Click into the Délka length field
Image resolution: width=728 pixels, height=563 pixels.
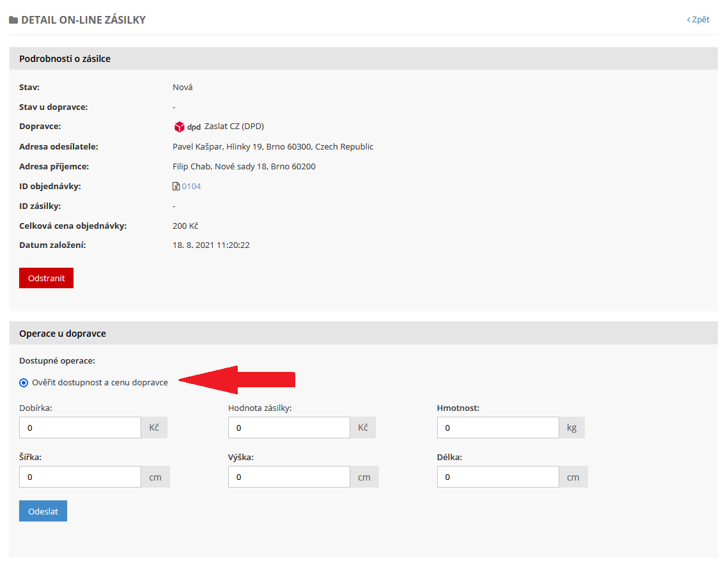[498, 477]
